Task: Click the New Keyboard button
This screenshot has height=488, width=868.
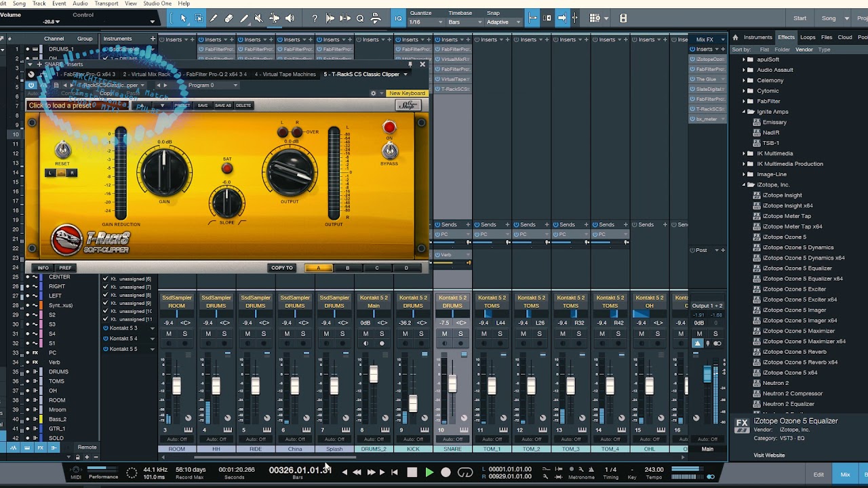Action: (x=407, y=93)
